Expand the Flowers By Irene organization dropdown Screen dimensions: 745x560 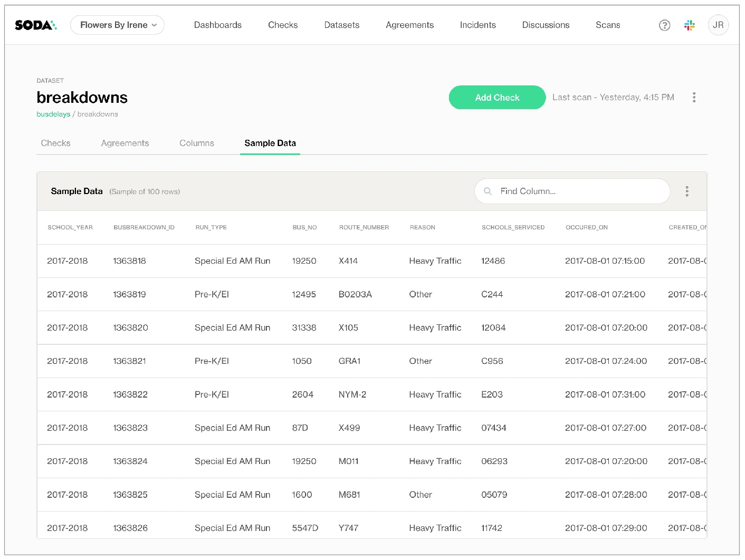pos(117,25)
